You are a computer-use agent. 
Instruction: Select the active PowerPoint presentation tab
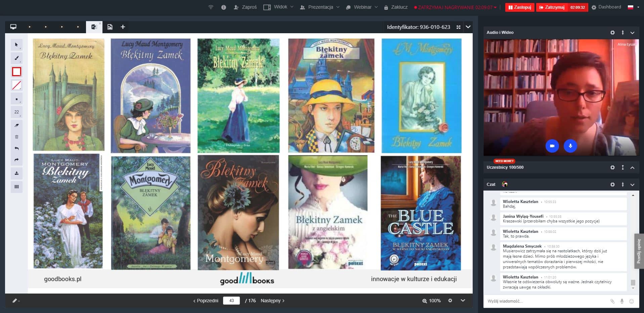(x=94, y=27)
